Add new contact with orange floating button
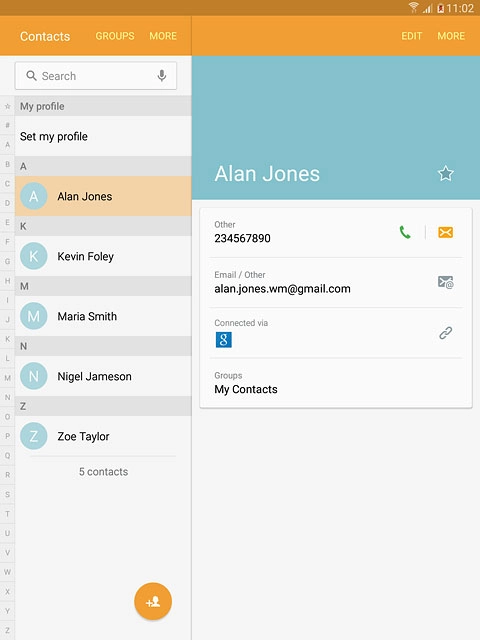Image resolution: width=480 pixels, height=640 pixels. point(153,601)
